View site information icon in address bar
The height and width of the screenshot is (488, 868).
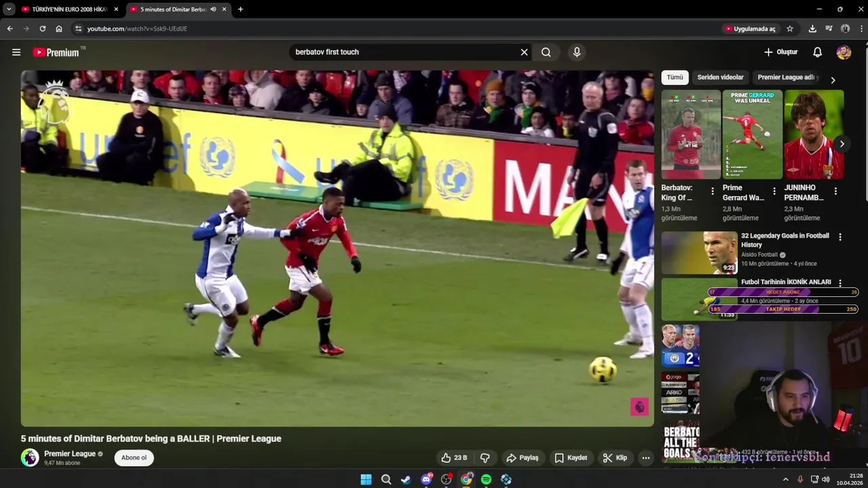pos(78,28)
